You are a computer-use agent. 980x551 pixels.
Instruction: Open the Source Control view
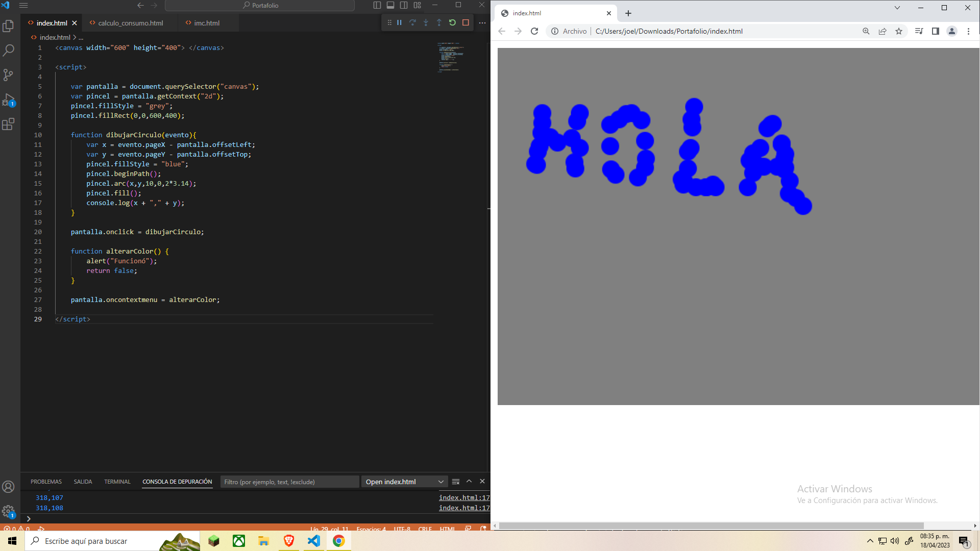pyautogui.click(x=8, y=75)
